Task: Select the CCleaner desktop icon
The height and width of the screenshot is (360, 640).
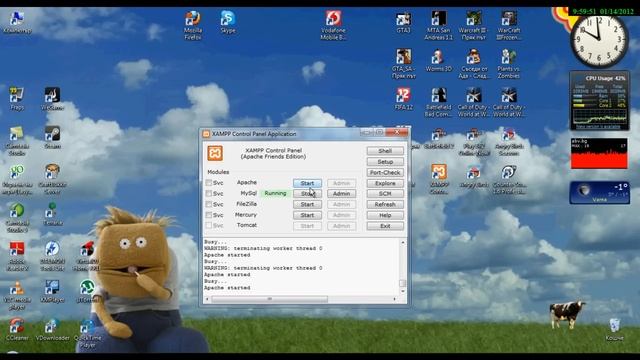Action: point(17,330)
